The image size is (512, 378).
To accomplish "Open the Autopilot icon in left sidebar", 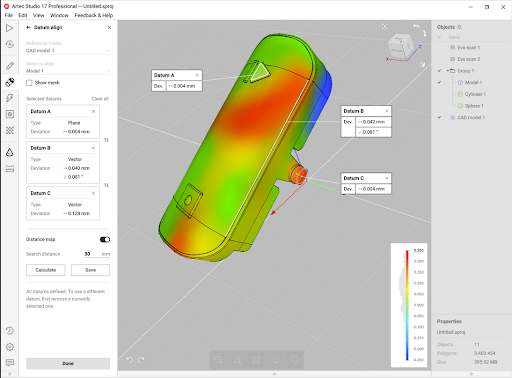I will (10, 44).
